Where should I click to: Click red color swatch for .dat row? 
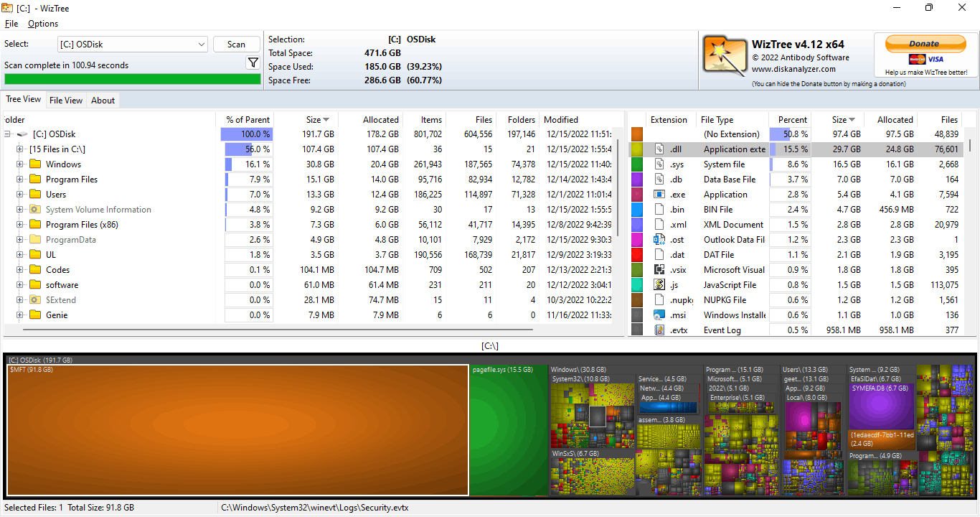tap(636, 255)
